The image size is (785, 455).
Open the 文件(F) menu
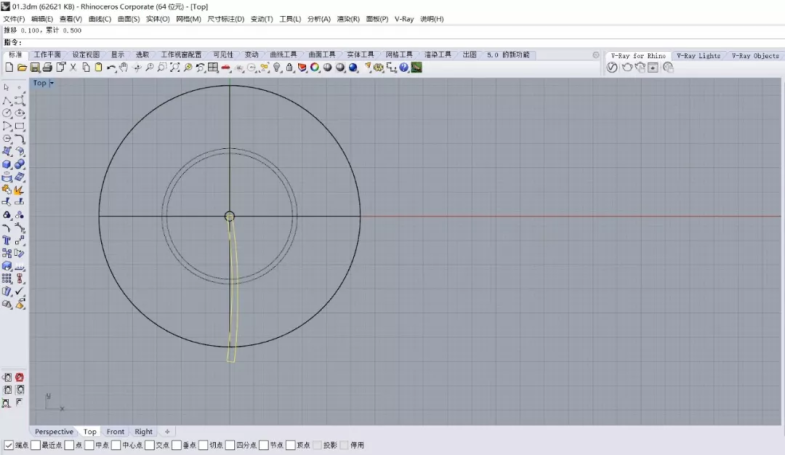click(x=14, y=19)
